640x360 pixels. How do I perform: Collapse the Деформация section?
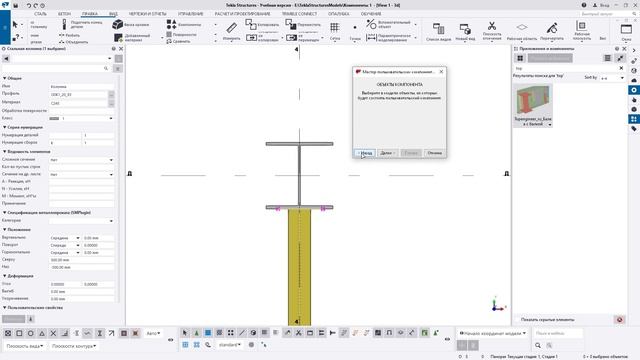pos(4,276)
